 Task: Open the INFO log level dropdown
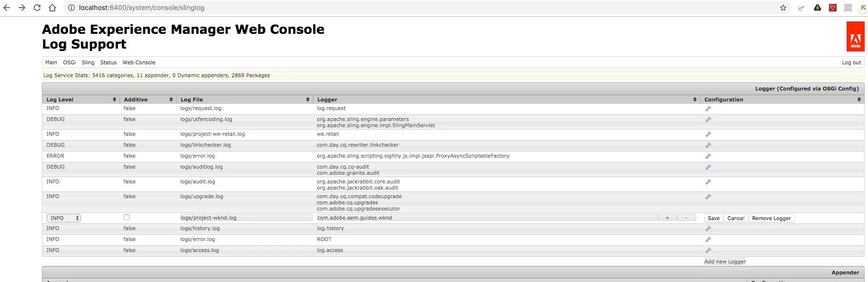coord(64,218)
